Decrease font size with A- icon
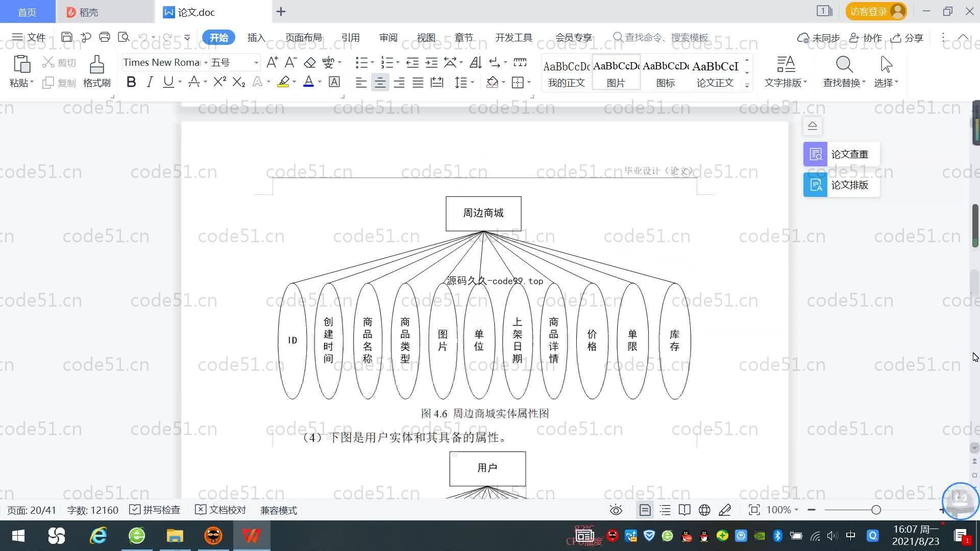This screenshot has width=980, height=551. click(x=290, y=62)
